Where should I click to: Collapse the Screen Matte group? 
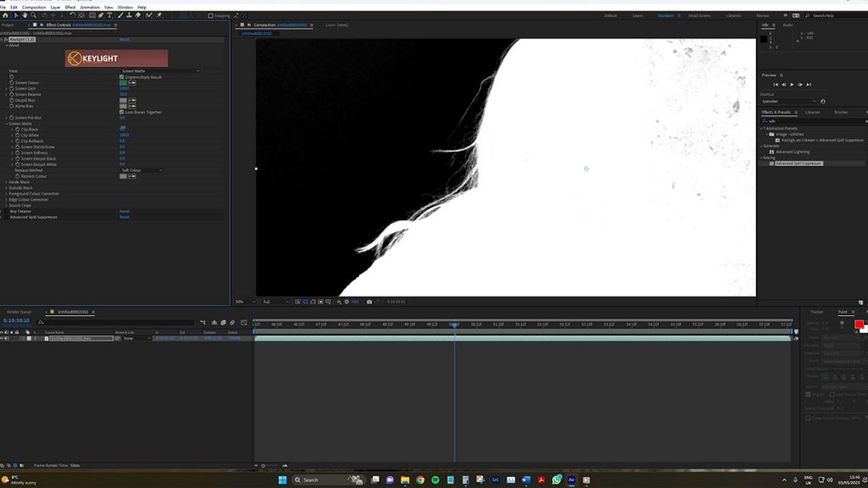[x=6, y=124]
